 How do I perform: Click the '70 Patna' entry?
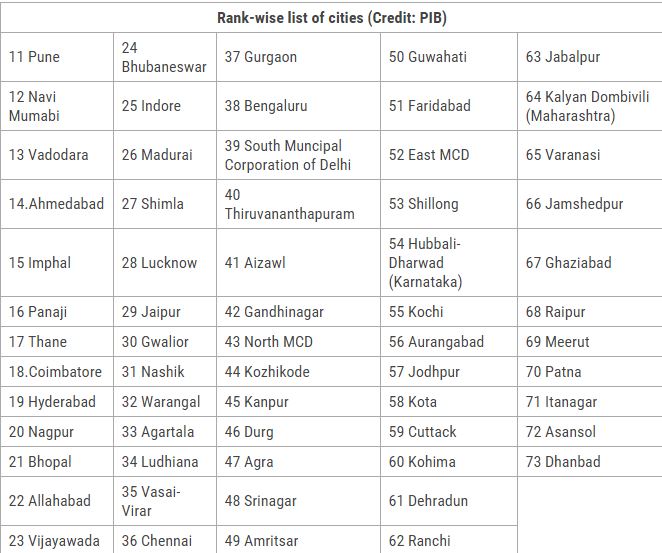(x=590, y=371)
